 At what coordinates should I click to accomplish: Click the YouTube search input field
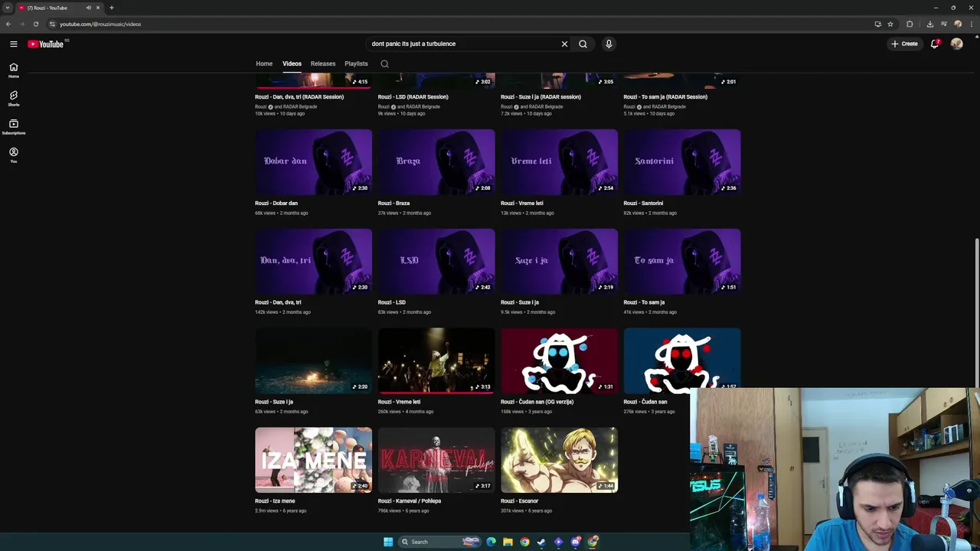[x=463, y=44]
